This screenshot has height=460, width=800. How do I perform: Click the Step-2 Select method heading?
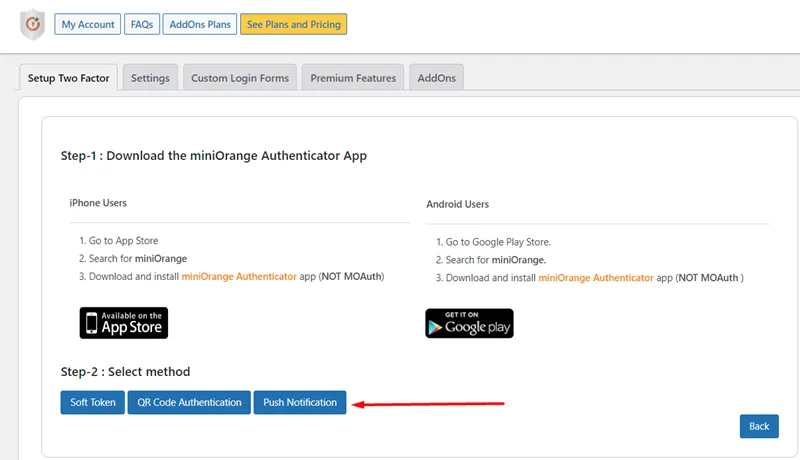click(126, 372)
